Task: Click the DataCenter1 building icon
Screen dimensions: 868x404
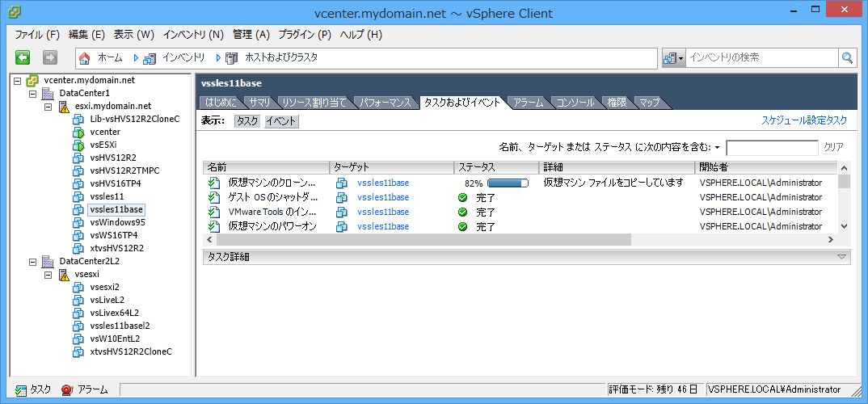Action: point(48,93)
